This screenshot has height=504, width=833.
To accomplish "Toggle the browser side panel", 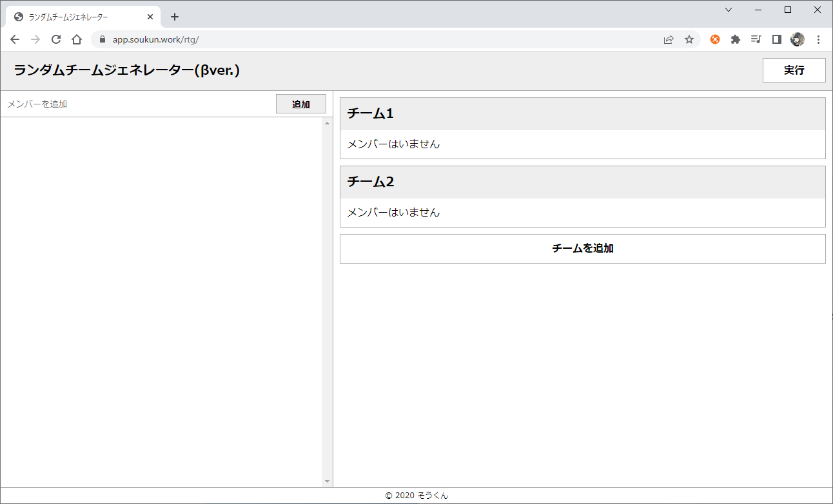I will (777, 39).
